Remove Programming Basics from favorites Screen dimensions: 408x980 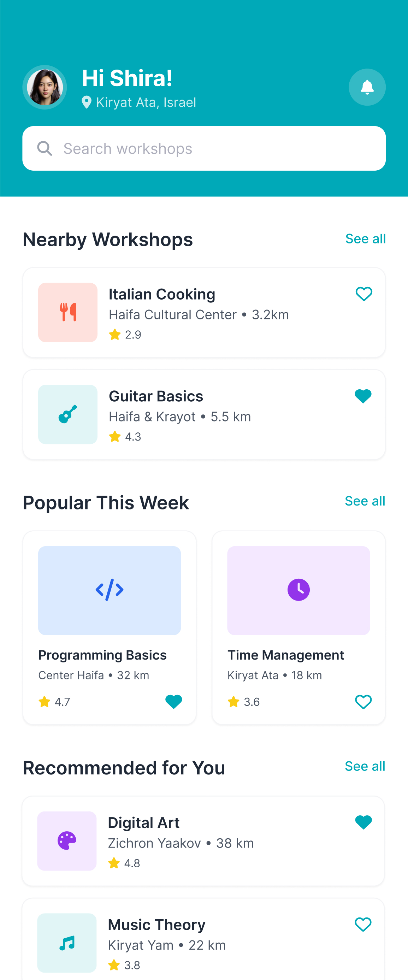coord(174,702)
